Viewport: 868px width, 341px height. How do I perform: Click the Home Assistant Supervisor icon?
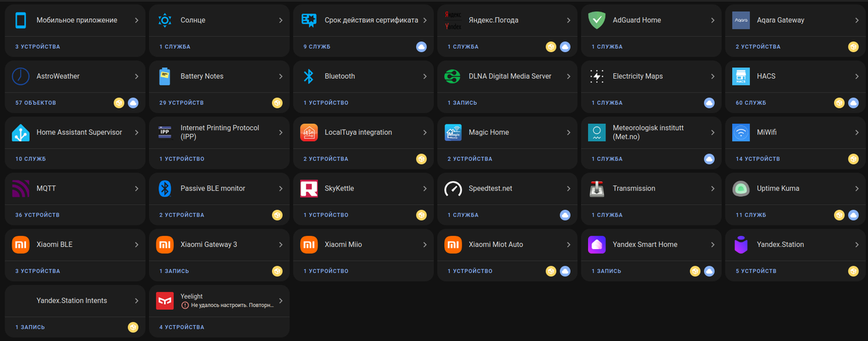tap(20, 132)
